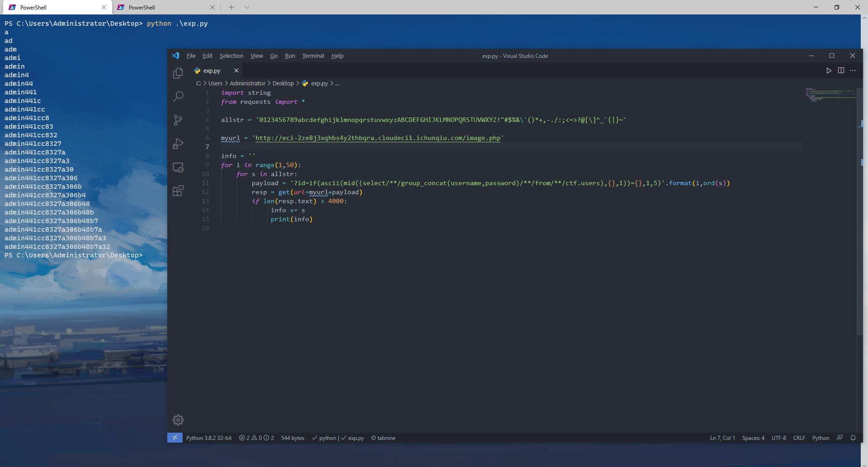Place cursor on 'print(info)' line
Image resolution: width=868 pixels, height=467 pixels.
click(292, 219)
